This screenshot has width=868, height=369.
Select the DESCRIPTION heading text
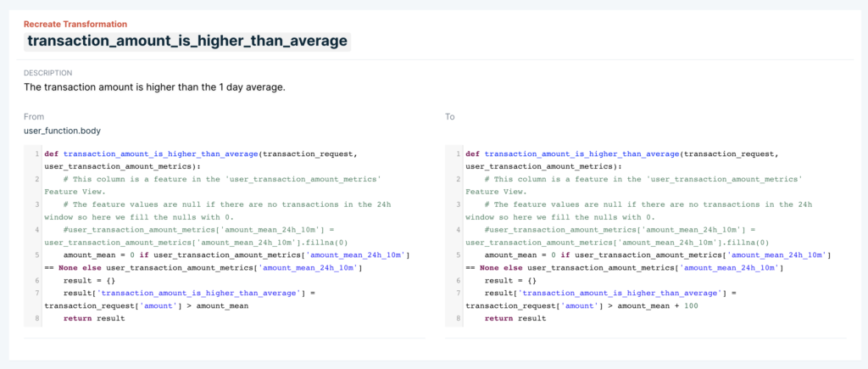48,73
